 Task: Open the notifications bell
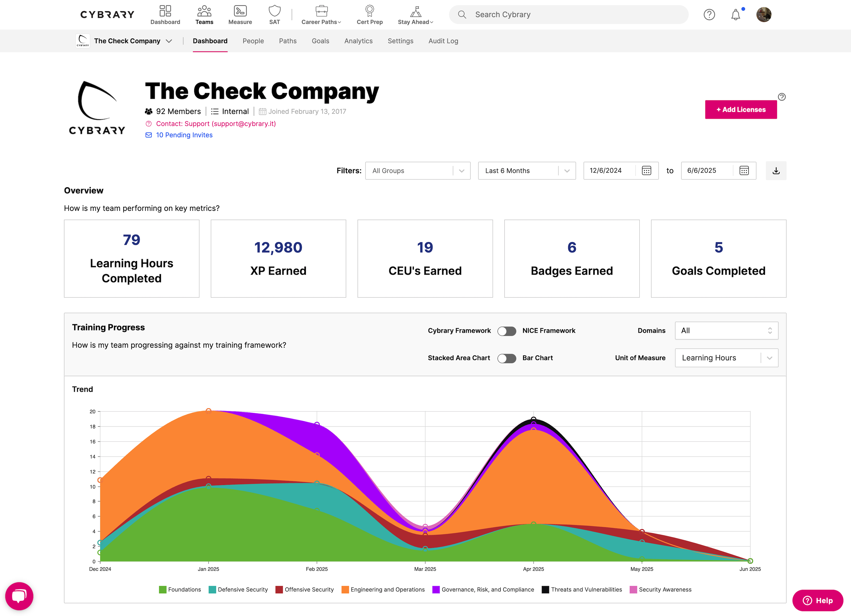coord(736,15)
